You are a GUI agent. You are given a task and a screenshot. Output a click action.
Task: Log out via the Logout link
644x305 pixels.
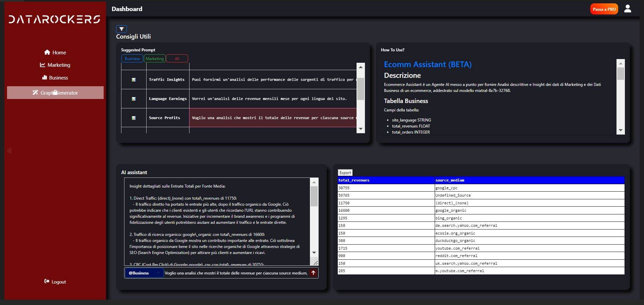click(55, 282)
